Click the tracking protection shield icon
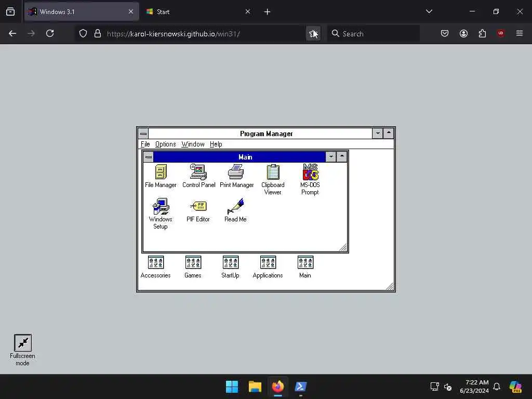This screenshot has height=399, width=532. [83, 33]
